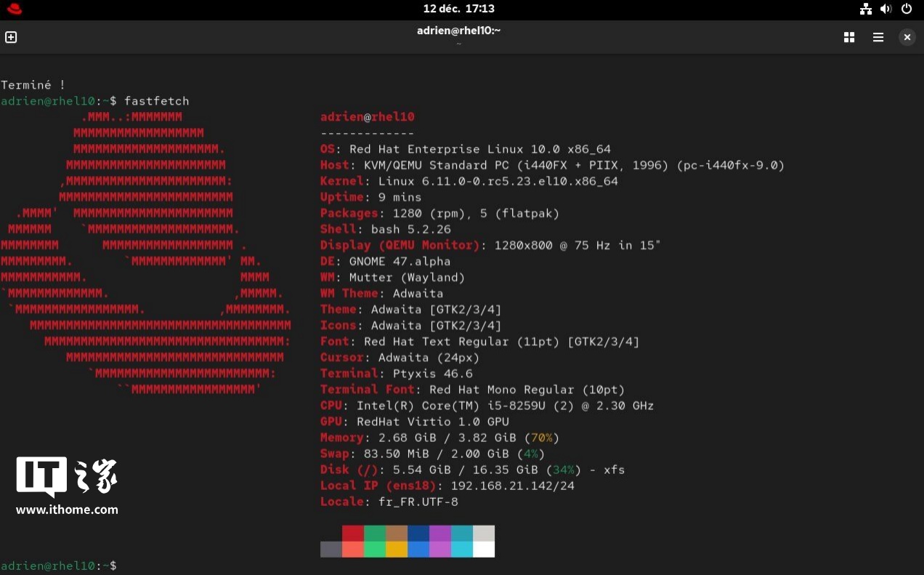Click the adrien@rhel10:~ window title
Viewport: 924px width, 575px height.
point(459,31)
